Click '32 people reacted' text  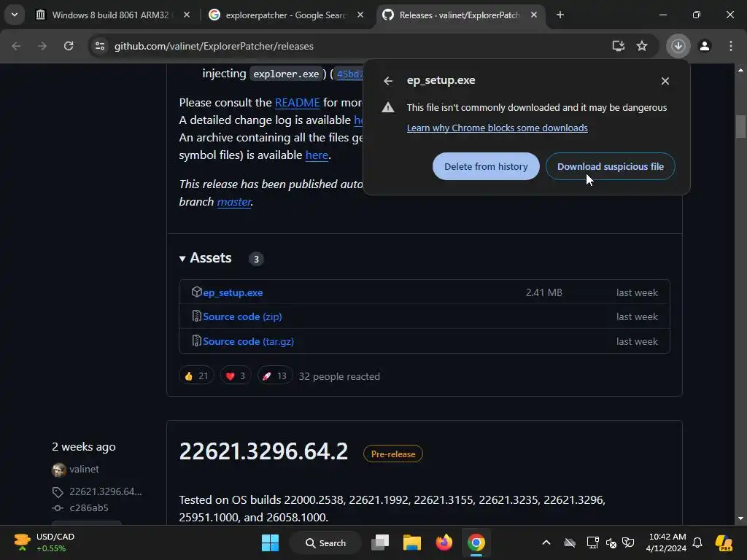(339, 376)
